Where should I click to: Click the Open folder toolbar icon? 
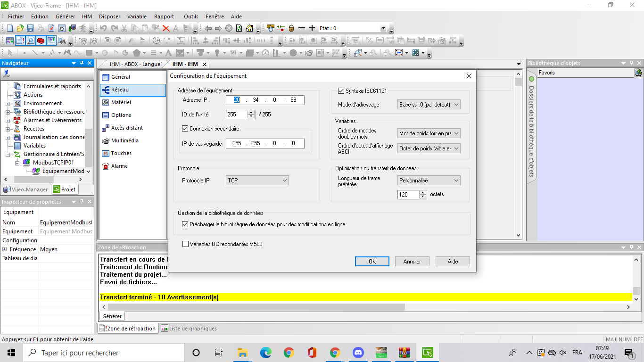(20, 28)
